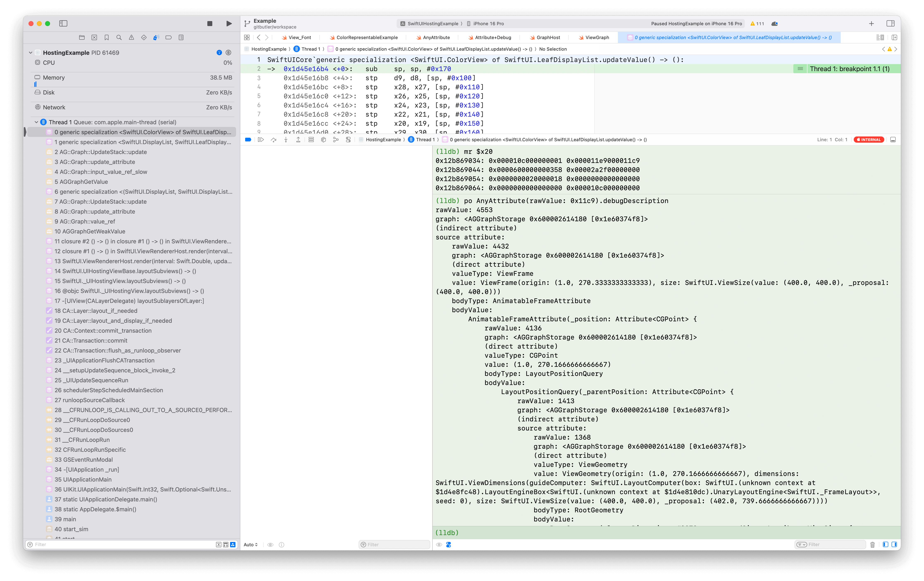Clear the console with trash icon

[x=873, y=545]
